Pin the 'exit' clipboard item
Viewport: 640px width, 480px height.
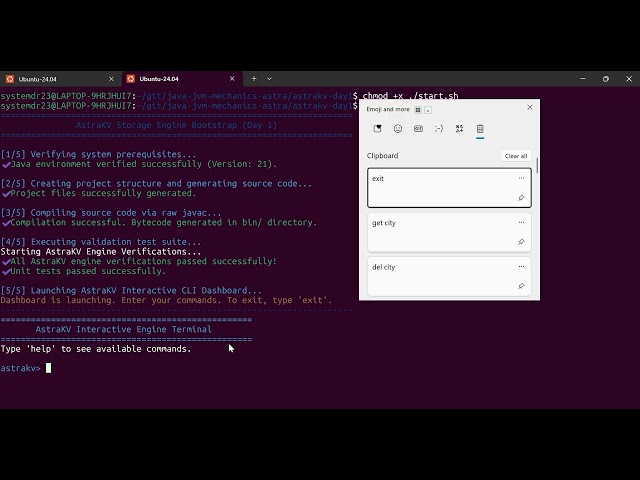(x=521, y=198)
